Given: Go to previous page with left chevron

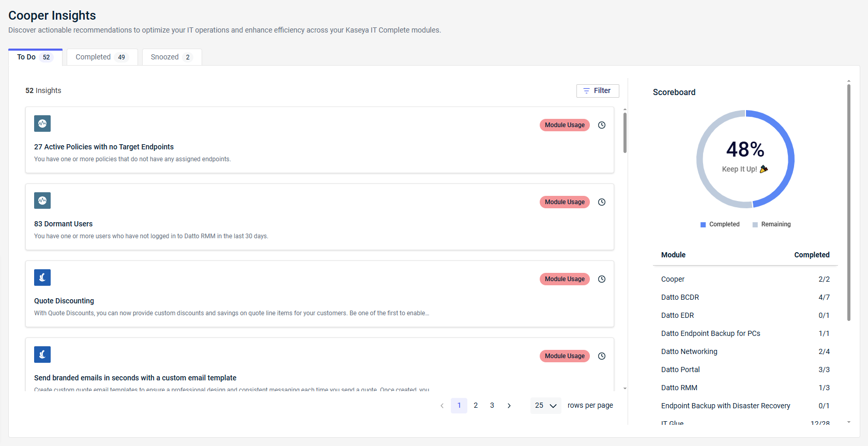Looking at the screenshot, I should [x=442, y=406].
